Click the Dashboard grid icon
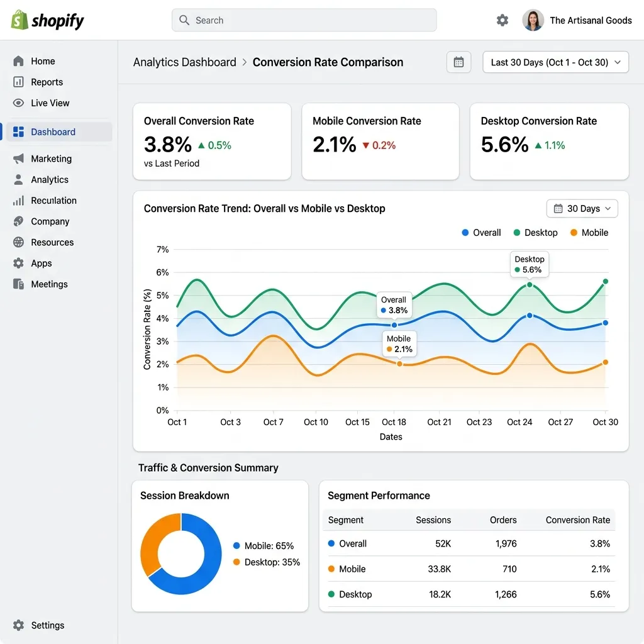 pyautogui.click(x=18, y=132)
